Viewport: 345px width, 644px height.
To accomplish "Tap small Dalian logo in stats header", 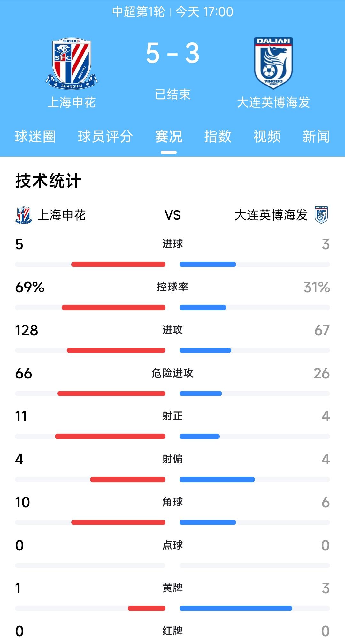I will [321, 215].
